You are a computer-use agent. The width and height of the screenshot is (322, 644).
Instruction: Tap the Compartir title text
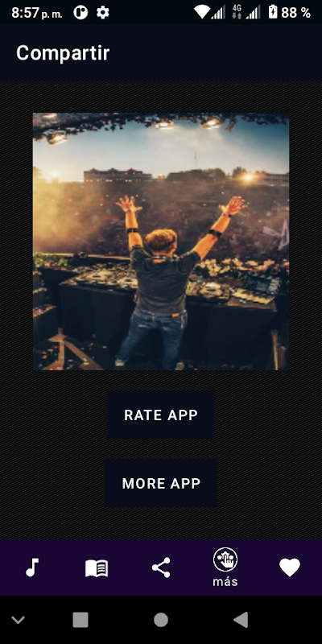pos(63,52)
